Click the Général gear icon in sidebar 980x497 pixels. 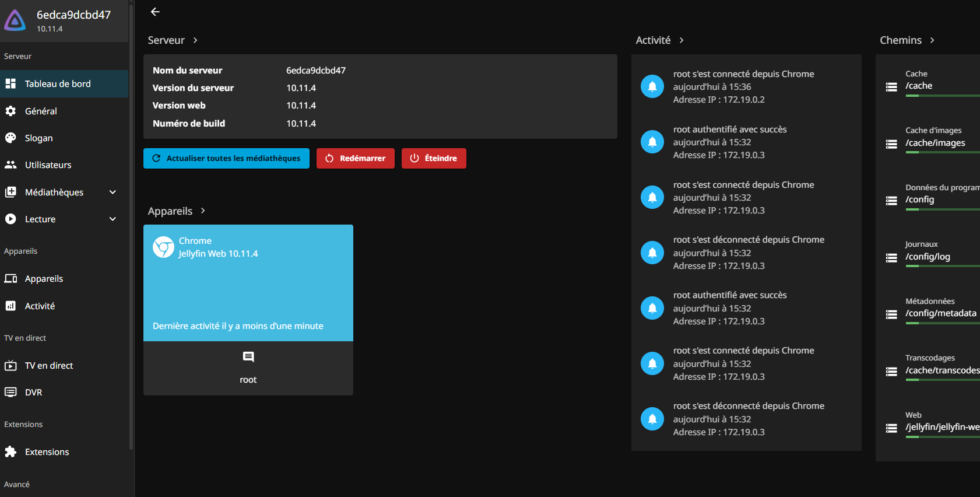[10, 111]
